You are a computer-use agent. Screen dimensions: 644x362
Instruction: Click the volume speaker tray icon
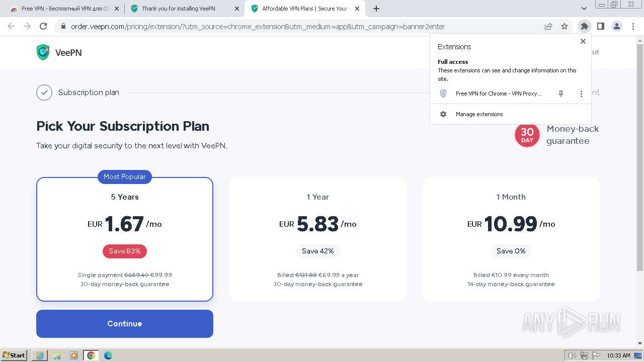[x=572, y=355]
